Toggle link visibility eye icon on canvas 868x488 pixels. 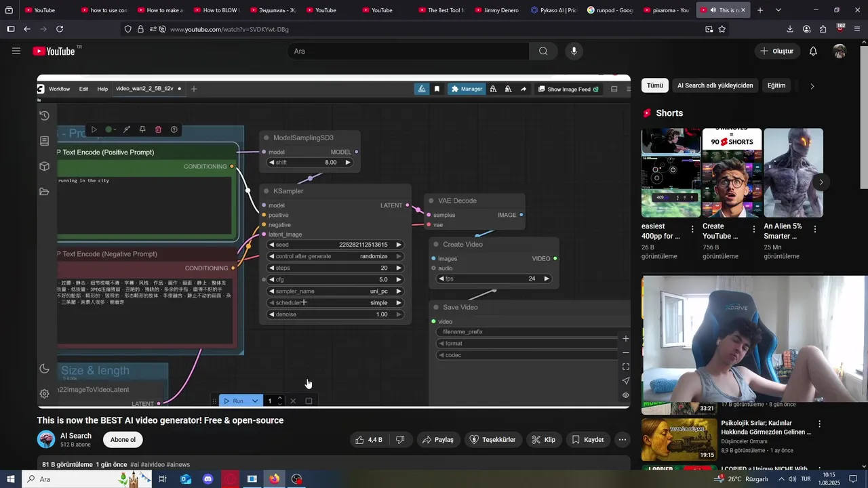coord(625,395)
